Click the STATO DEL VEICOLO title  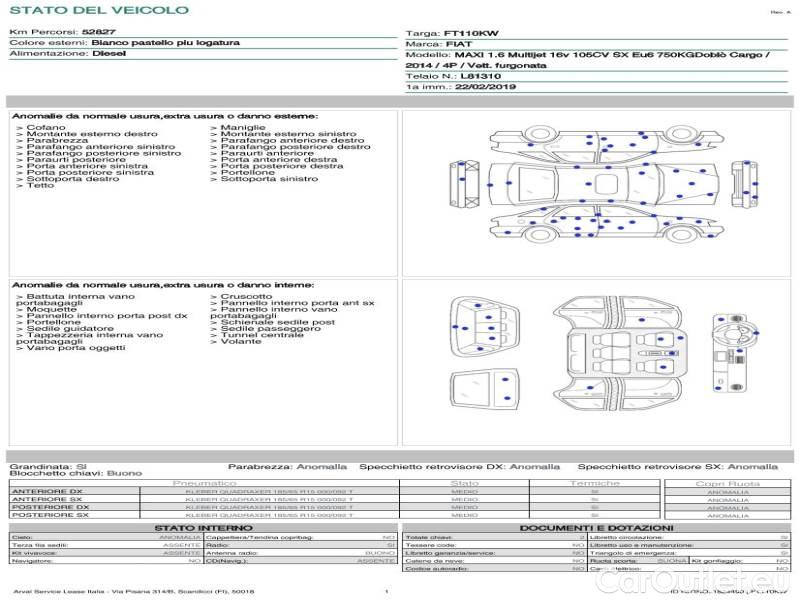(99, 10)
